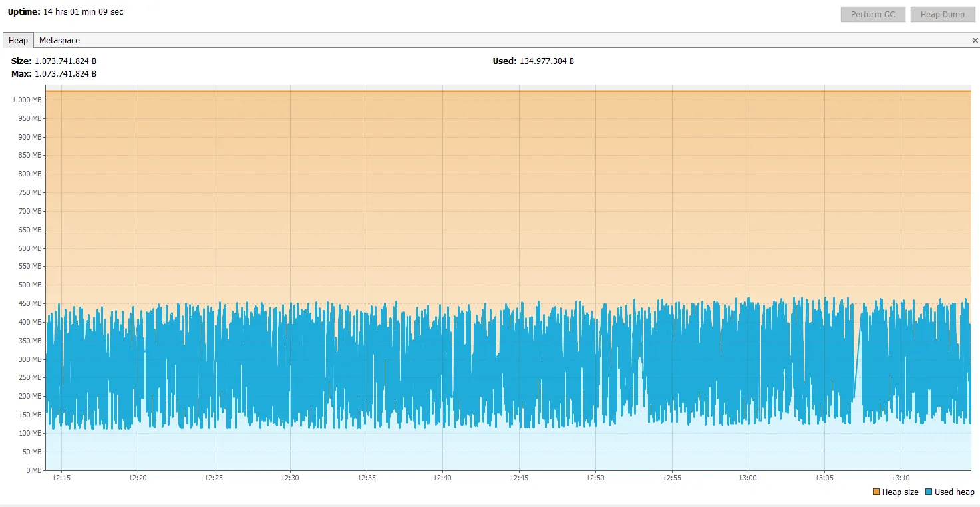Click the 100 MB y-axis label
980x507 pixels.
point(29,433)
